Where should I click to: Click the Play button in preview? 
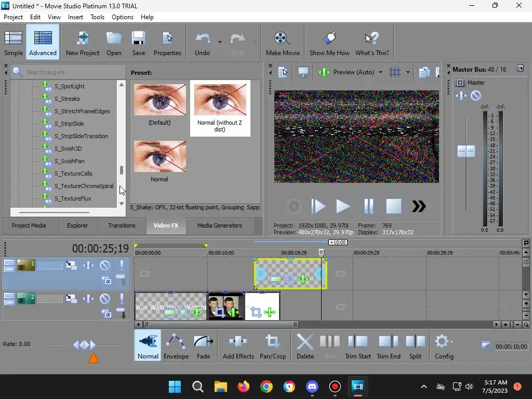[343, 206]
